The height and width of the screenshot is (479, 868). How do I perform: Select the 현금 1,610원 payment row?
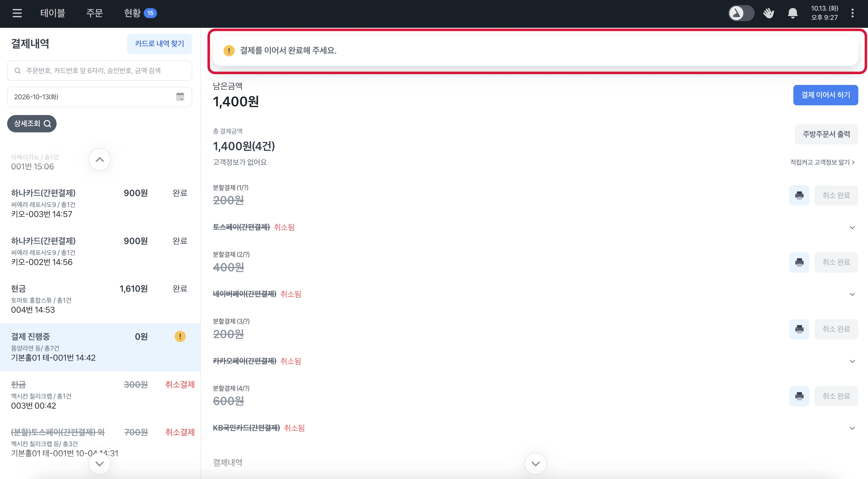[100, 299]
